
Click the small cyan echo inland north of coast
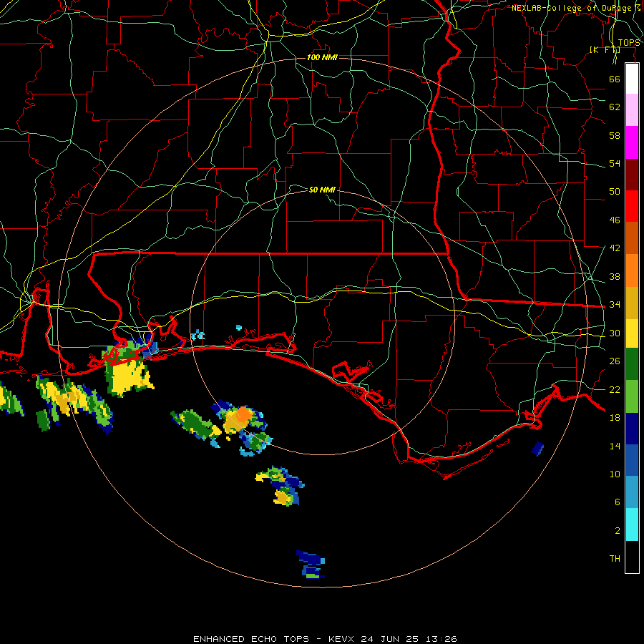coord(238,327)
